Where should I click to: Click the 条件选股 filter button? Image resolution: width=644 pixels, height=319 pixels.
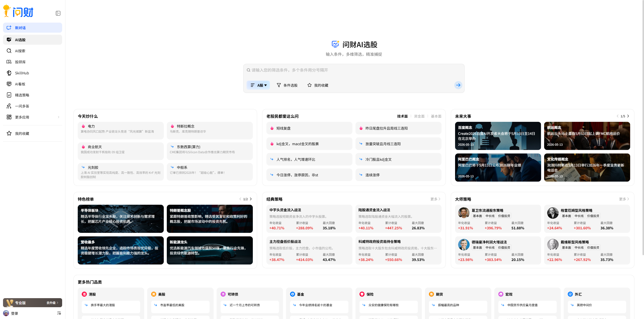(287, 85)
